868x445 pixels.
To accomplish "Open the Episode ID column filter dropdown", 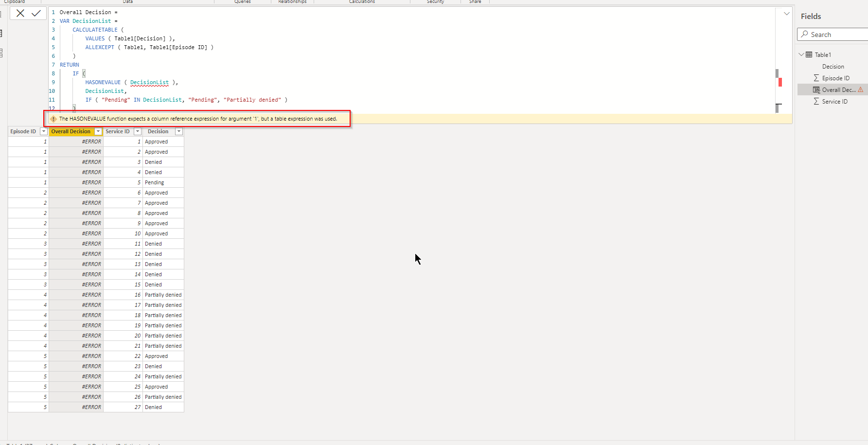I will [44, 131].
